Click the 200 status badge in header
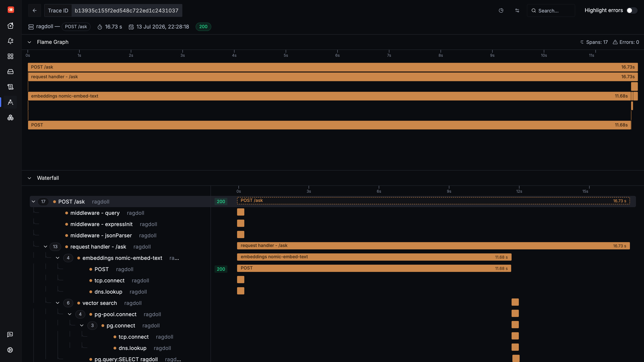Viewport: 644px width, 362px height. 203,27
